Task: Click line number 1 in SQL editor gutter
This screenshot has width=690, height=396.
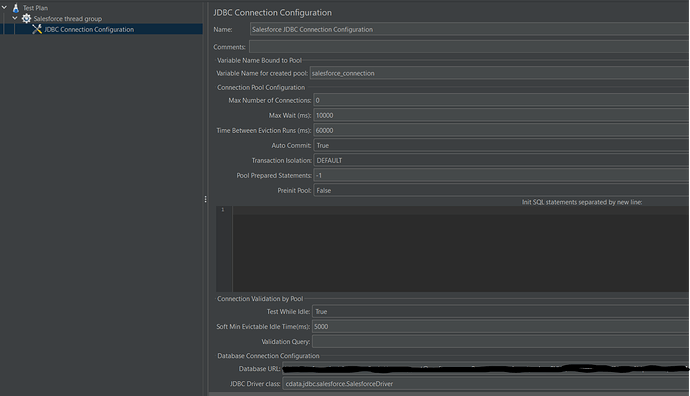Action: tap(223, 210)
